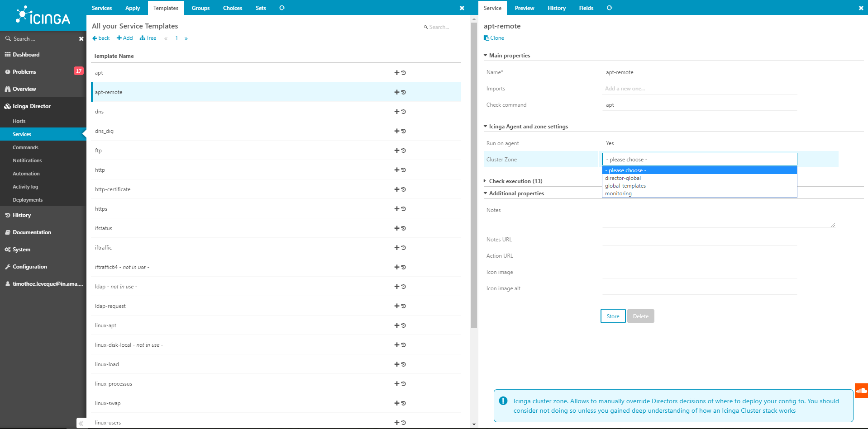Click the add icon in iftraffic row
The image size is (868, 429).
tap(397, 248)
